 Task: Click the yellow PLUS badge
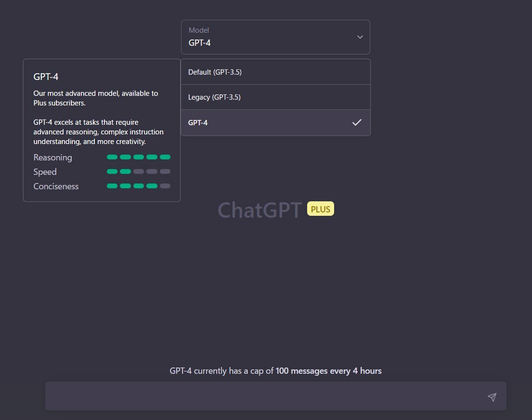point(321,209)
